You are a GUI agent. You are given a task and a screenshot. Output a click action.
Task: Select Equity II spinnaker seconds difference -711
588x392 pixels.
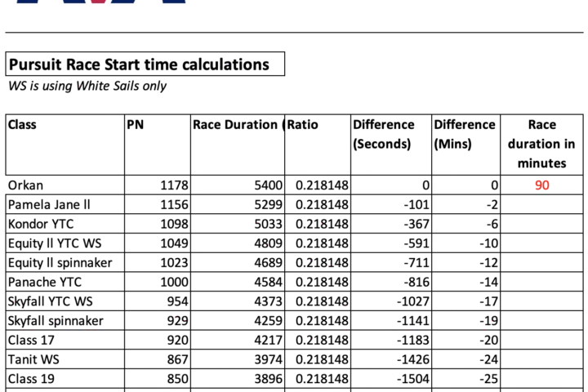[412, 262]
